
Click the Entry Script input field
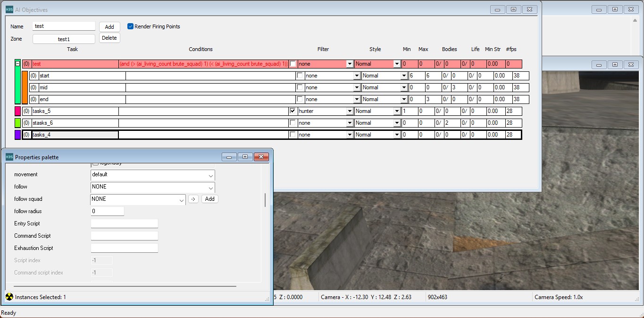pos(124,223)
